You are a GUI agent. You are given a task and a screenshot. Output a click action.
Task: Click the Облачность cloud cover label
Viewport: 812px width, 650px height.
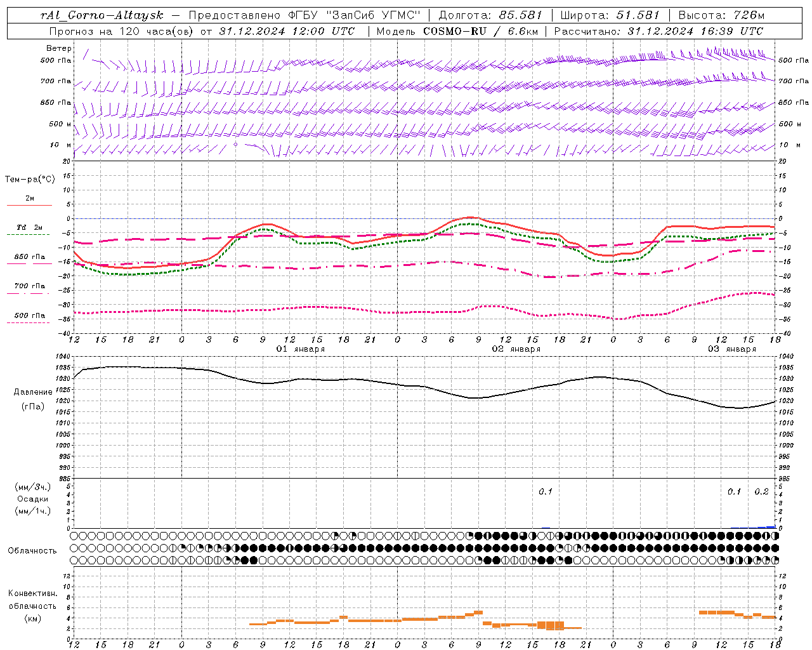point(32,550)
